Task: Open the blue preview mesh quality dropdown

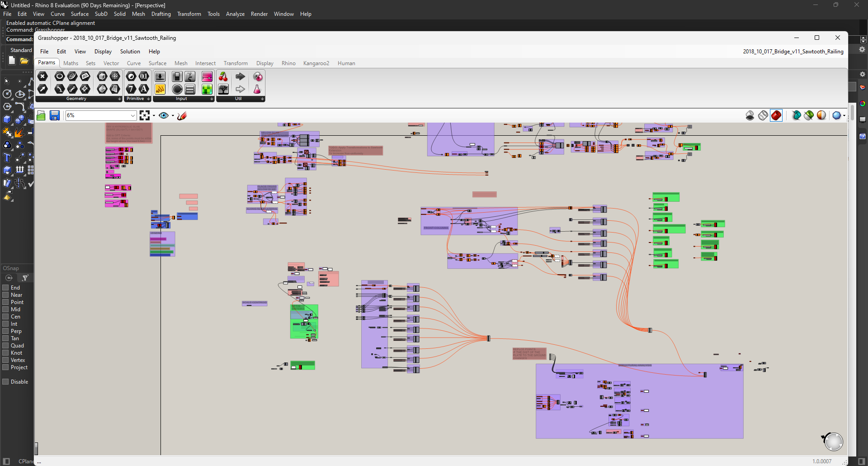Action: (844, 116)
